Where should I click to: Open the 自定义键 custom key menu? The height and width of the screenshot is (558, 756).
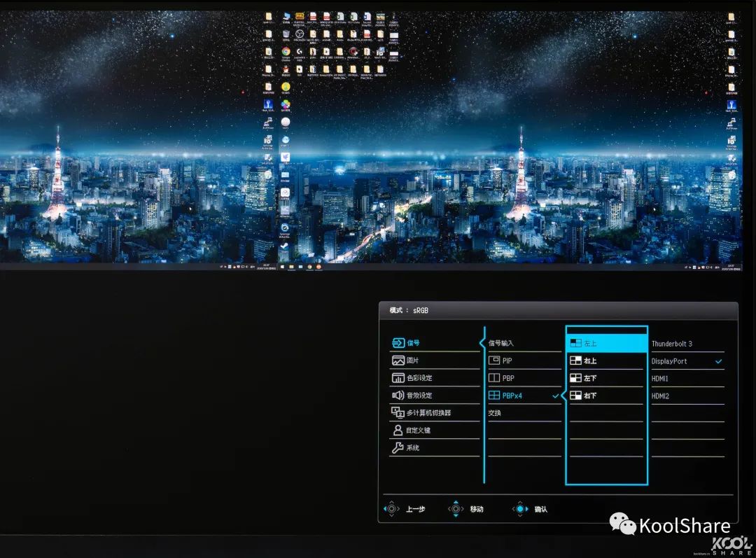point(435,430)
